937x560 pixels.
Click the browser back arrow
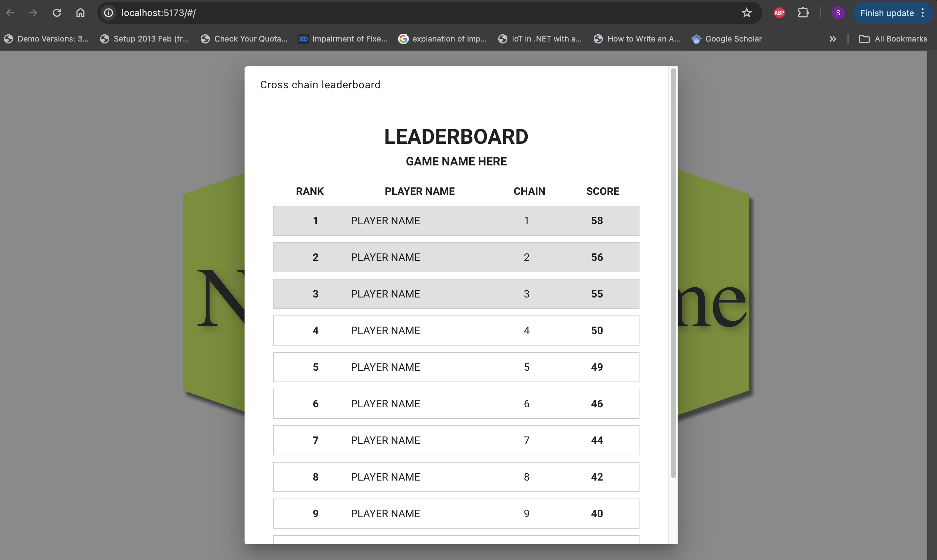tap(10, 13)
